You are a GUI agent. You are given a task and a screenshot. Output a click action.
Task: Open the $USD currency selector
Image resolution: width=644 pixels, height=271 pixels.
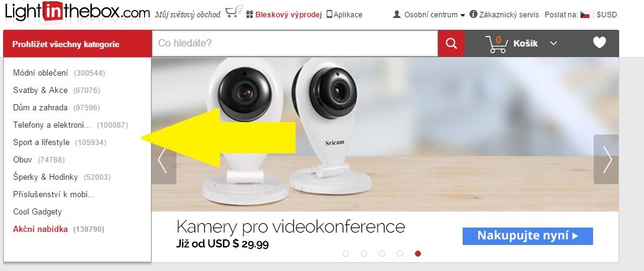click(607, 15)
